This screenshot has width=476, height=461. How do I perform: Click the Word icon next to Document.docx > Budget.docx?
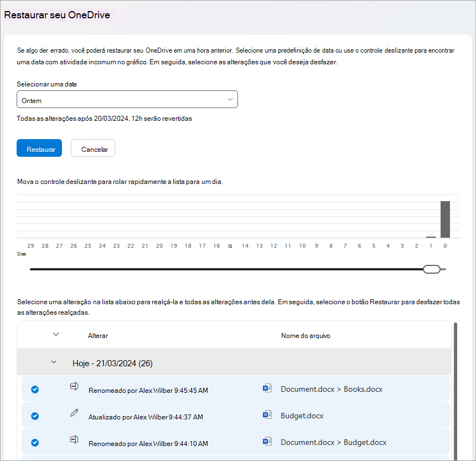tap(267, 441)
